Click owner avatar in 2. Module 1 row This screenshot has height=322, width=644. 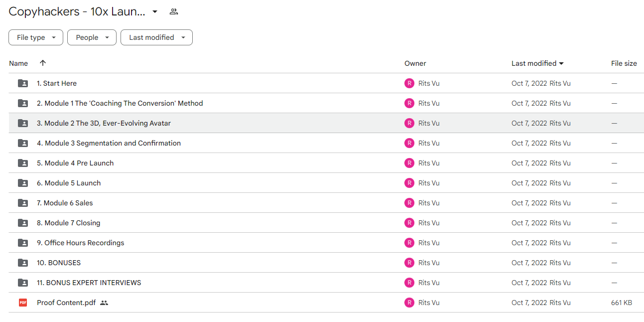[x=409, y=103]
